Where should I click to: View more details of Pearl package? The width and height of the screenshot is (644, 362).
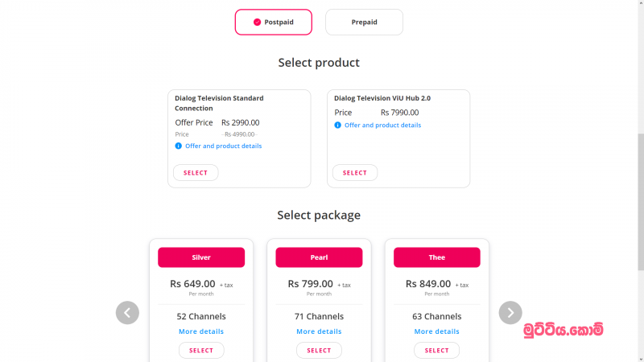point(319,331)
